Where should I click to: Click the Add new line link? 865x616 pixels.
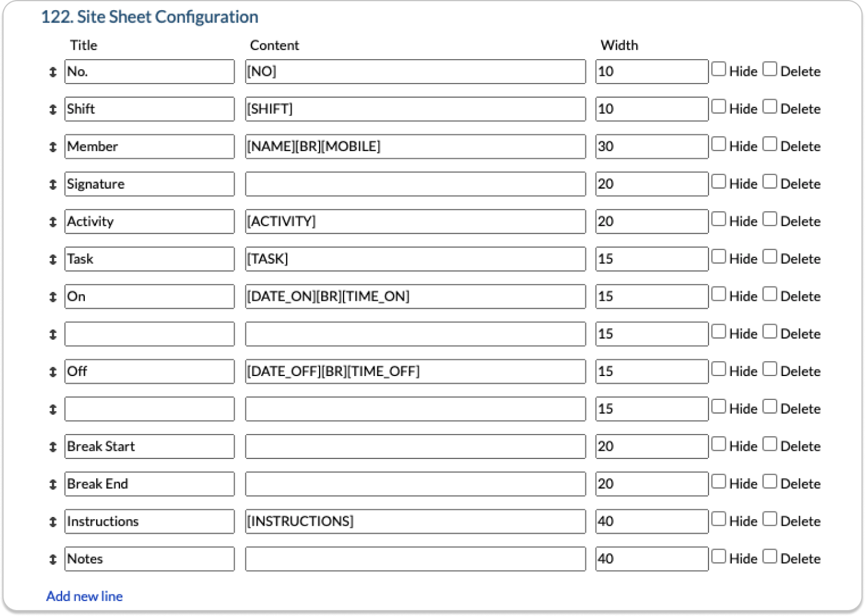point(84,596)
